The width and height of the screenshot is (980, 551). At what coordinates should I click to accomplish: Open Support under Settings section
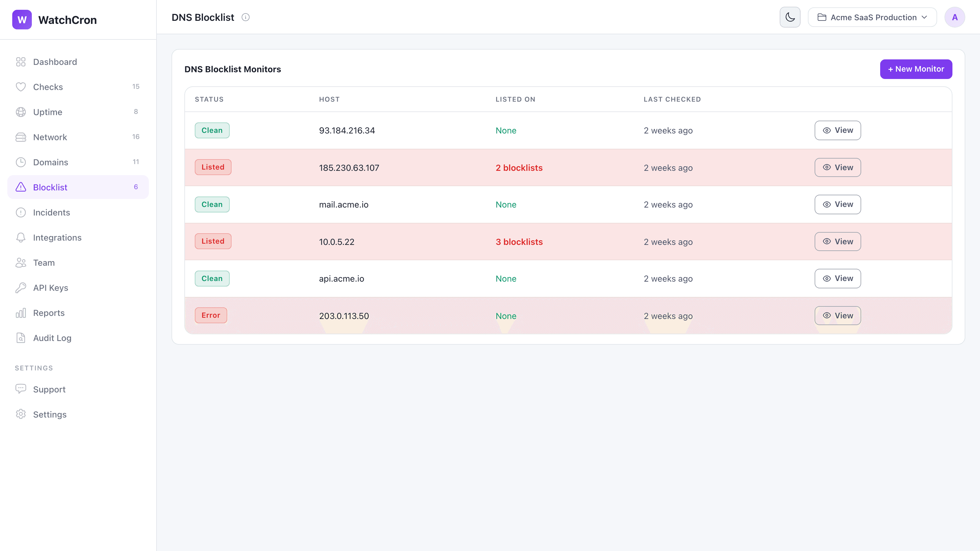(x=78, y=389)
